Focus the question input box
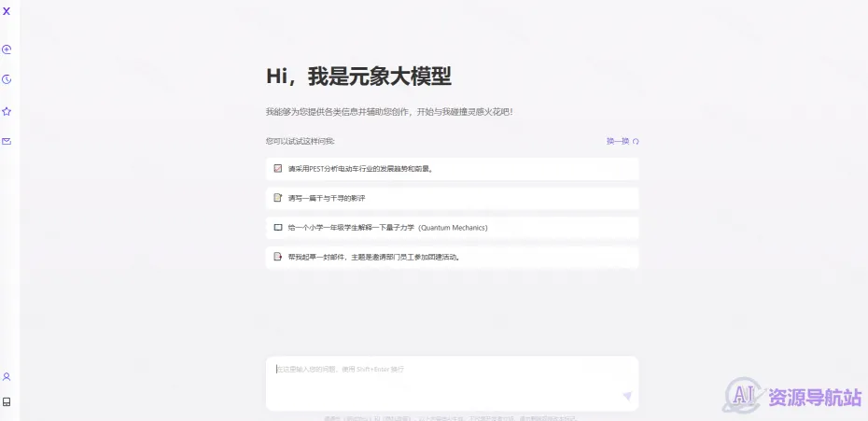The height and width of the screenshot is (421, 868). tap(453, 384)
